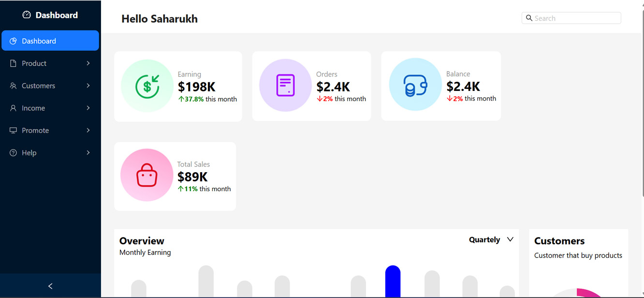This screenshot has height=298, width=644.
Task: Click the speedometer icon beside Dashboard title
Action: tap(26, 15)
